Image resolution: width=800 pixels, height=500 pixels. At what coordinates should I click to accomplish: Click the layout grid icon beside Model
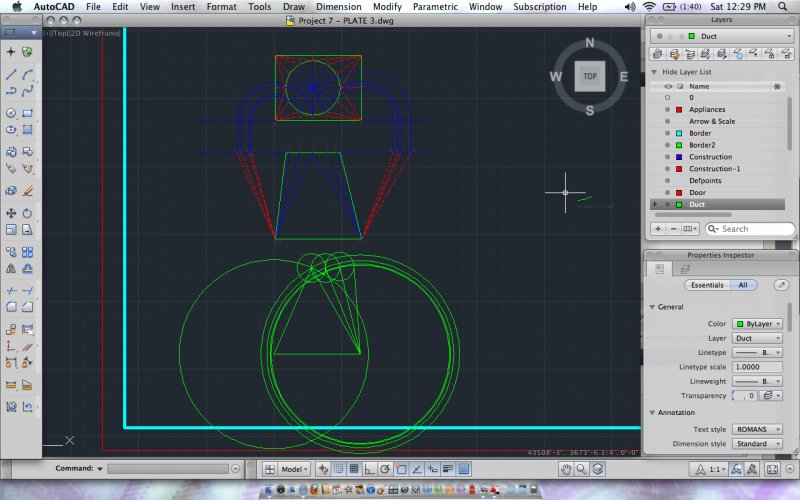(270, 469)
